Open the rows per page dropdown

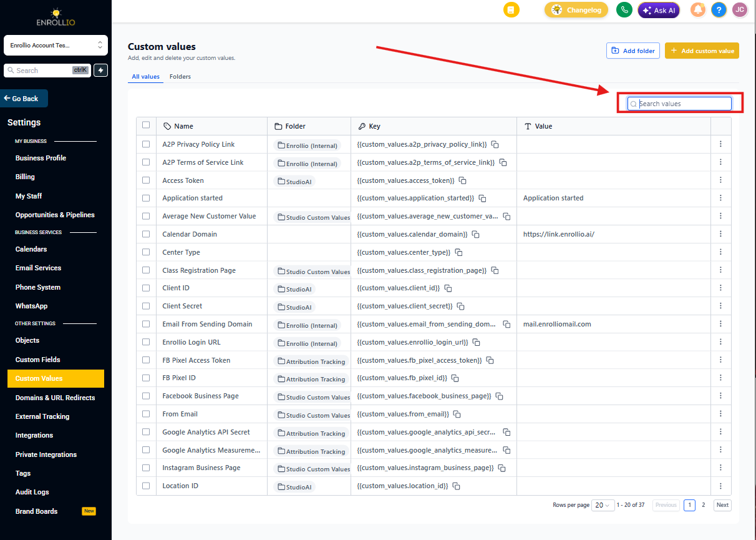602,505
